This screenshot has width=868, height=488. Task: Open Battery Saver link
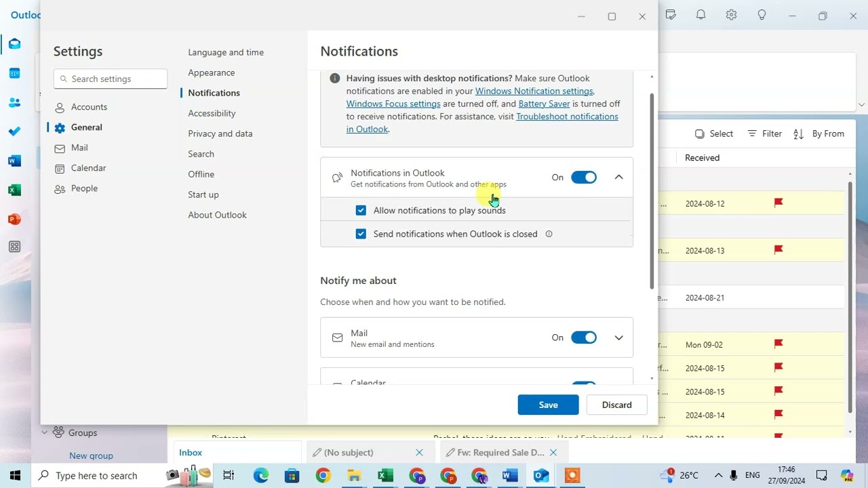544,104
